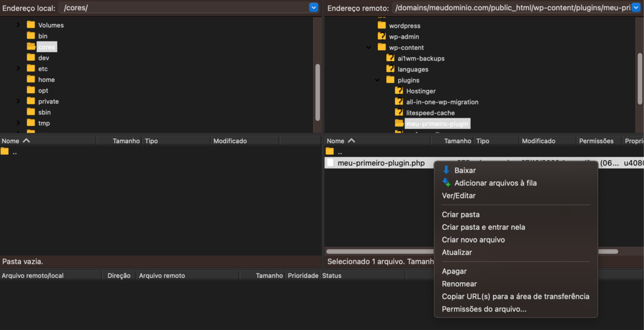Select meu-primeiro-plugin.php file name
The height and width of the screenshot is (330, 644).
coord(380,163)
